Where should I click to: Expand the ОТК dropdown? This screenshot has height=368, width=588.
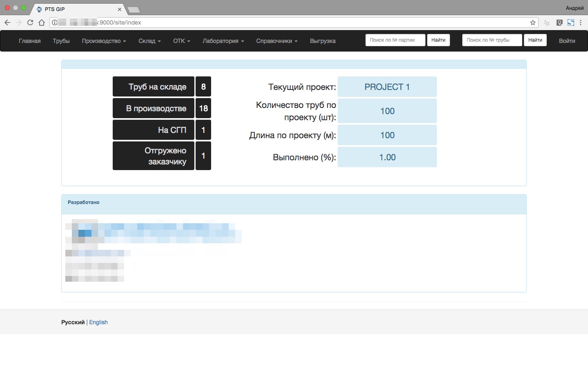tap(182, 41)
